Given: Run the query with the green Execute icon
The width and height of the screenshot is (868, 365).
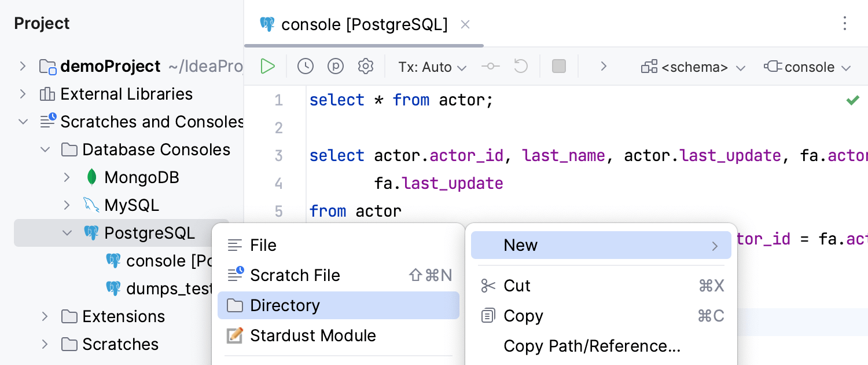Looking at the screenshot, I should point(267,67).
